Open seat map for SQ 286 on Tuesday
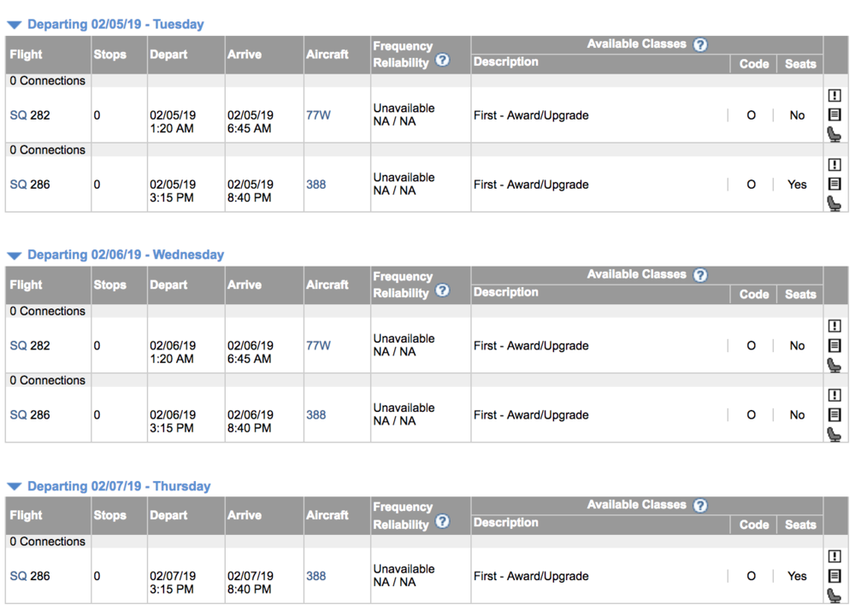The width and height of the screenshot is (855, 616). [x=834, y=203]
